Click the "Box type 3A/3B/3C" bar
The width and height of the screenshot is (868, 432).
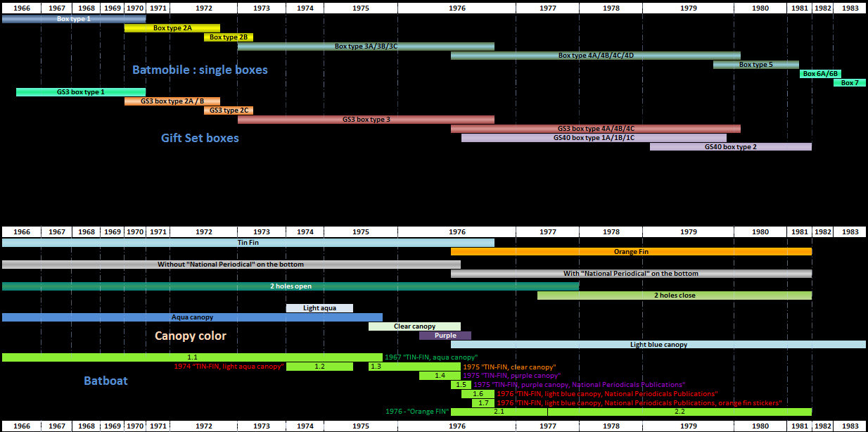tap(366, 46)
